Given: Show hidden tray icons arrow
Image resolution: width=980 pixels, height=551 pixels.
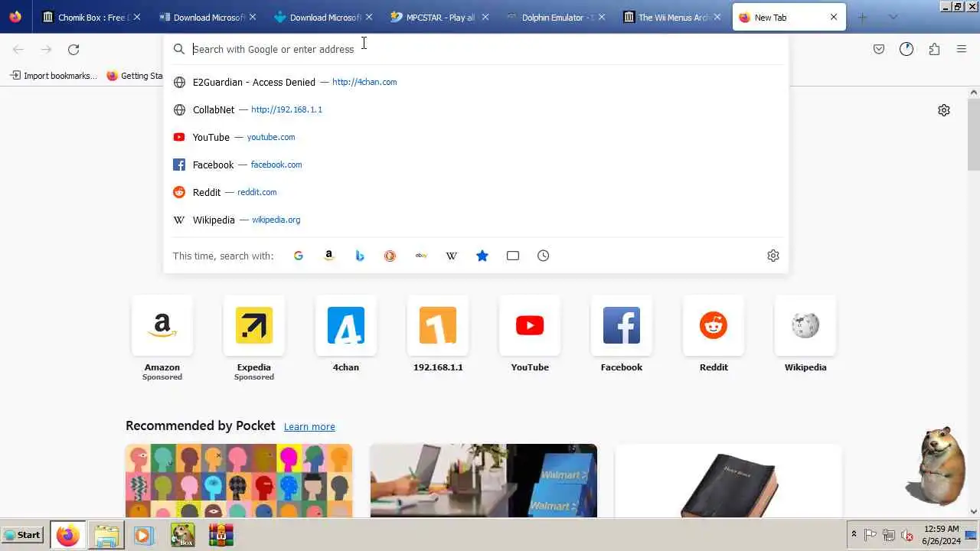Looking at the screenshot, I should click(854, 534).
